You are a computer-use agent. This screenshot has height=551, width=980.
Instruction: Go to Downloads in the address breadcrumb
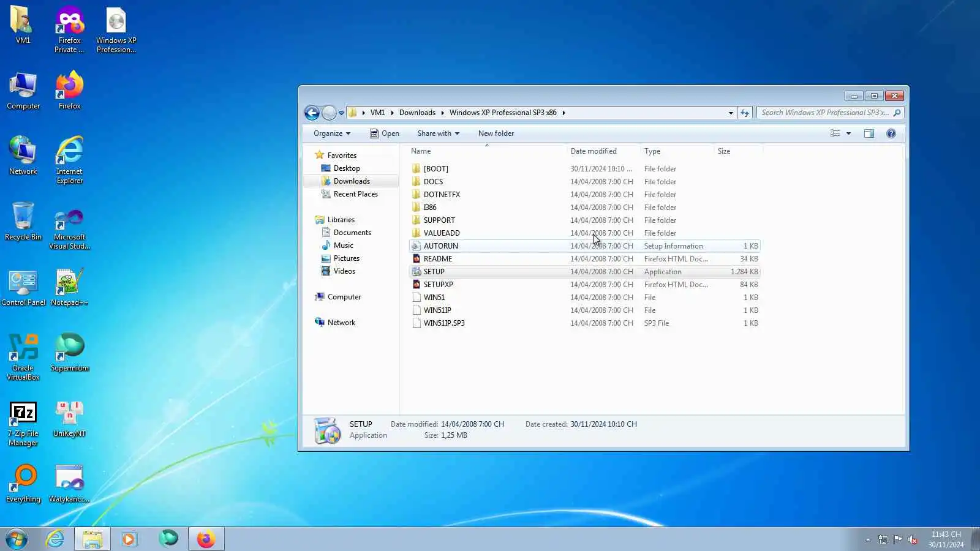[x=417, y=113]
